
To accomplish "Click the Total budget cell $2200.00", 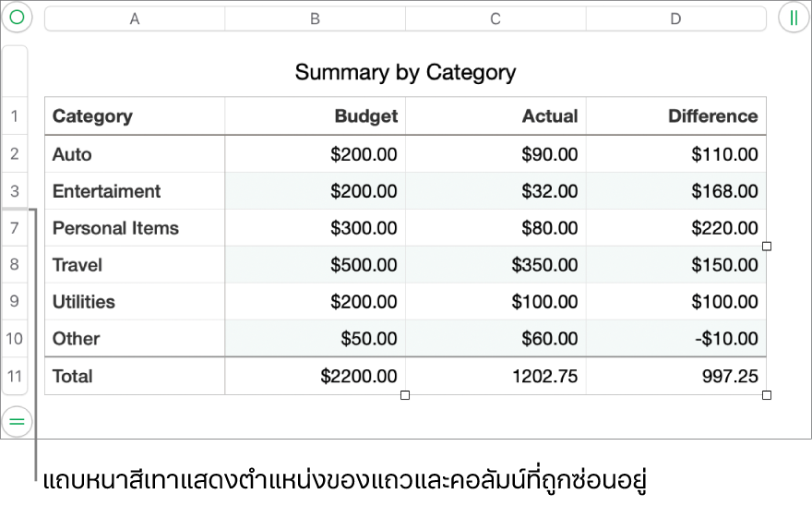I will (x=315, y=376).
